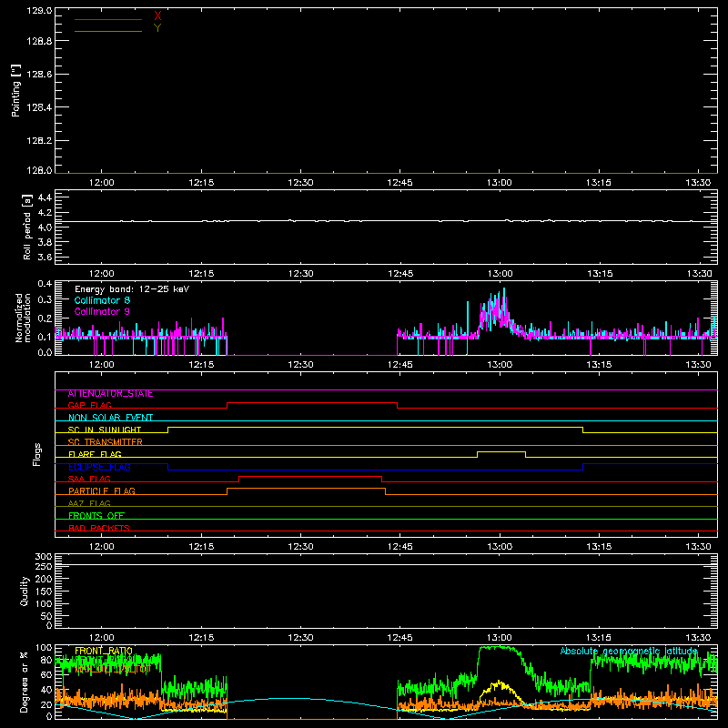This screenshot has height=728, width=728.
Task: Click the 129.0 tick label on Pointing axis
Action: pyautogui.click(x=39, y=11)
